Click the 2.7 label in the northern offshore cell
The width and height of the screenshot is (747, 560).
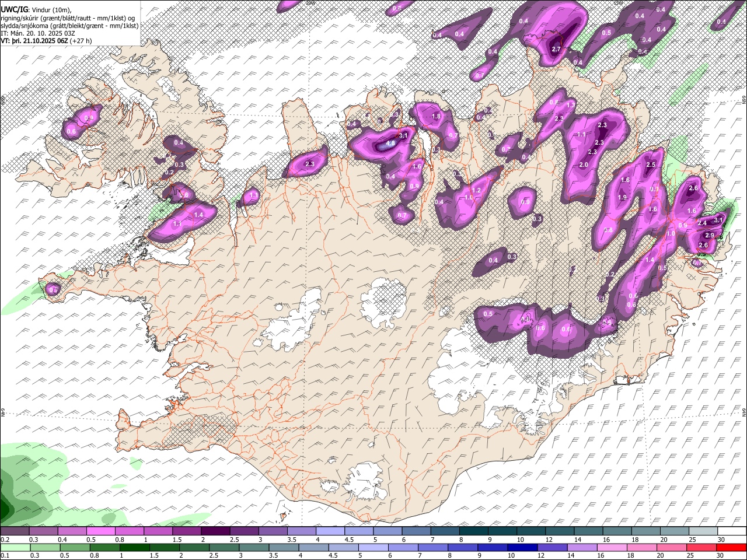tap(556, 50)
